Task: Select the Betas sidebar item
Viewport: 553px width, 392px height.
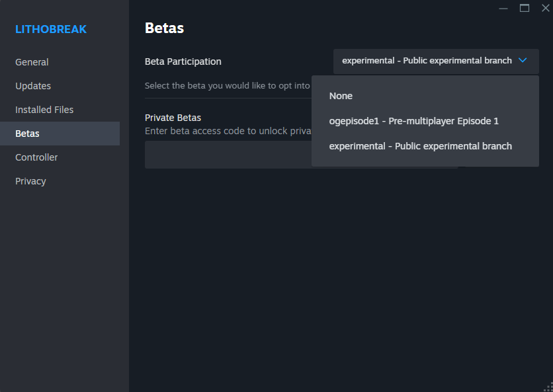Action: [60, 134]
